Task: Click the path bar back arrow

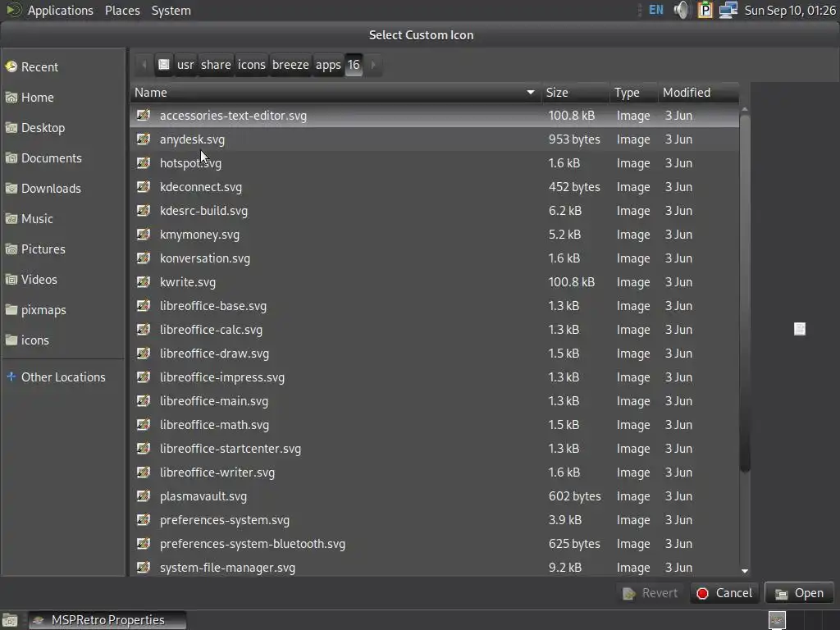Action: point(144,65)
